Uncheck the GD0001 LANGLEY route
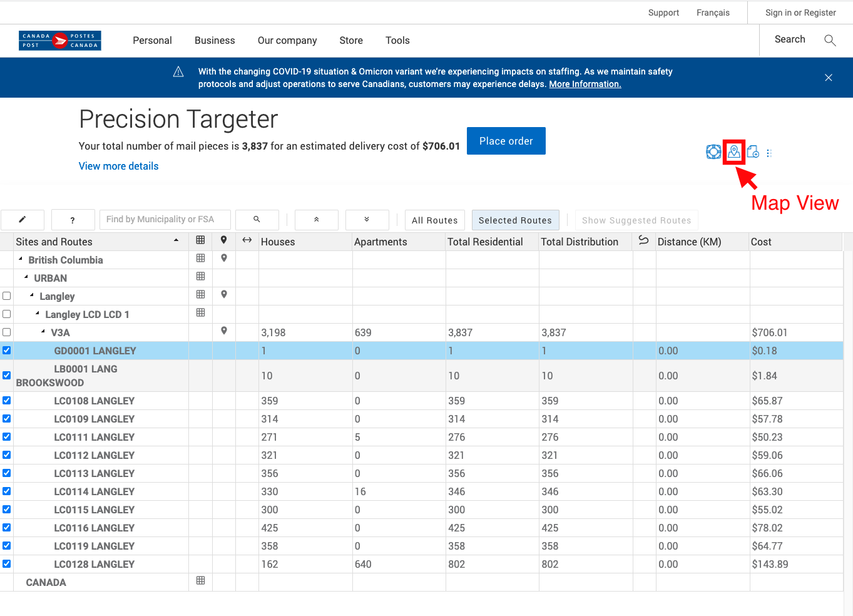This screenshot has width=853, height=616. click(x=7, y=351)
